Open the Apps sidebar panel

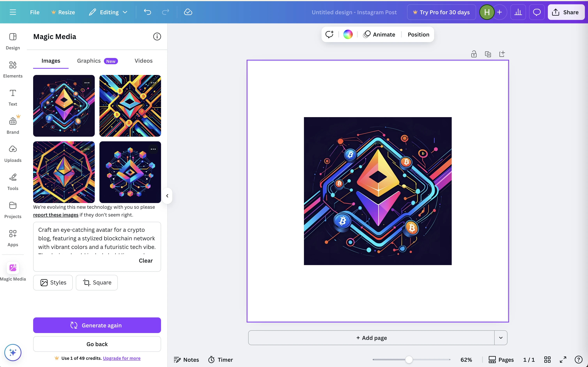tap(13, 238)
